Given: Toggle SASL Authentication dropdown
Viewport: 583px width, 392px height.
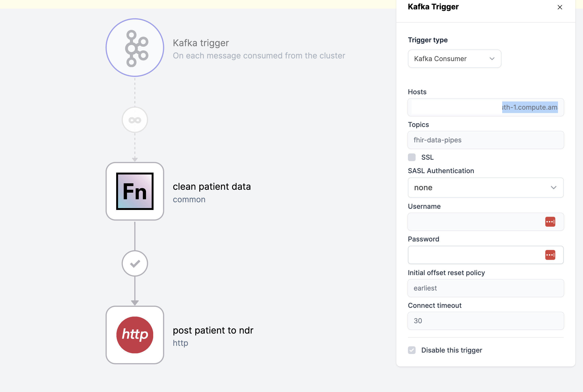Looking at the screenshot, I should click(x=553, y=188).
